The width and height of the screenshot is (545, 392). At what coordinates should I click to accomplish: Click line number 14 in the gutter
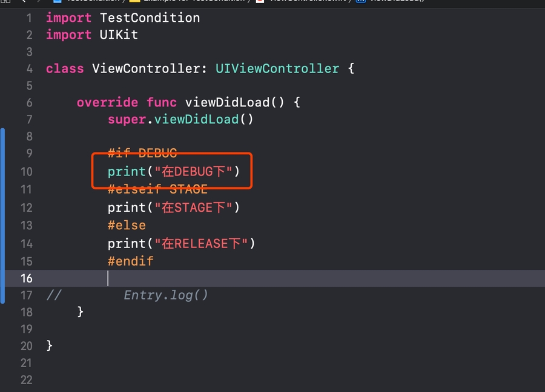tap(26, 244)
